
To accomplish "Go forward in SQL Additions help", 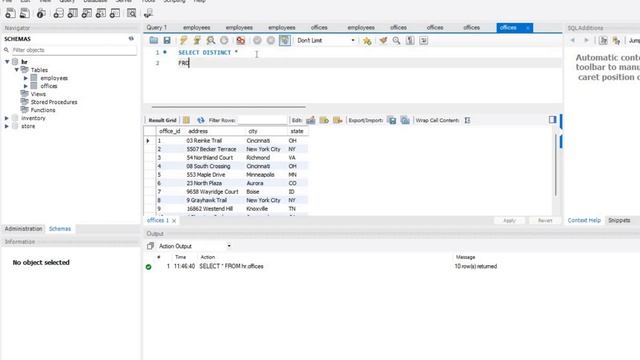I will 587,40.
